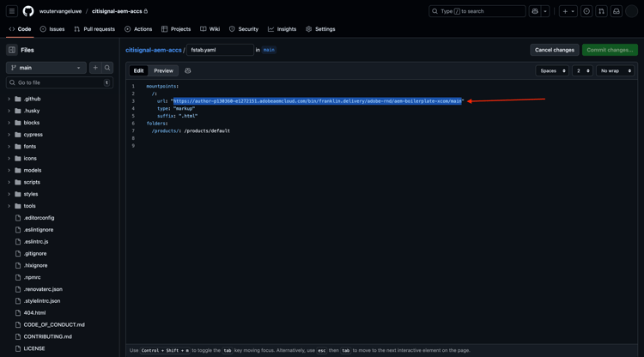Click Commit changes button
Viewport: 644px width, 357px height.
tap(610, 50)
